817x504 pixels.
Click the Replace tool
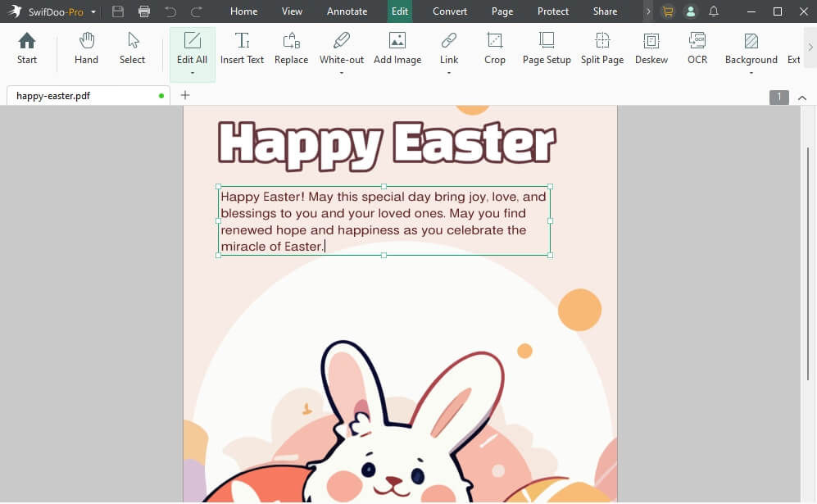click(x=291, y=49)
